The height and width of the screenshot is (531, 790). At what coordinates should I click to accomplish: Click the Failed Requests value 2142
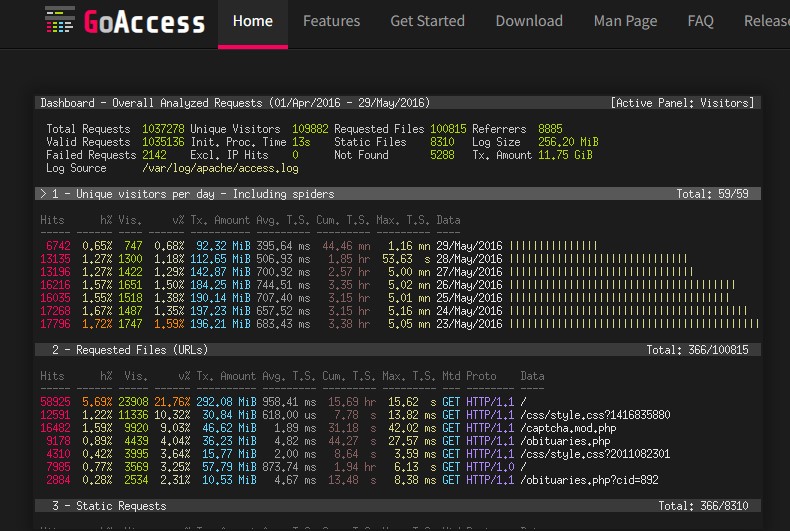coord(154,155)
